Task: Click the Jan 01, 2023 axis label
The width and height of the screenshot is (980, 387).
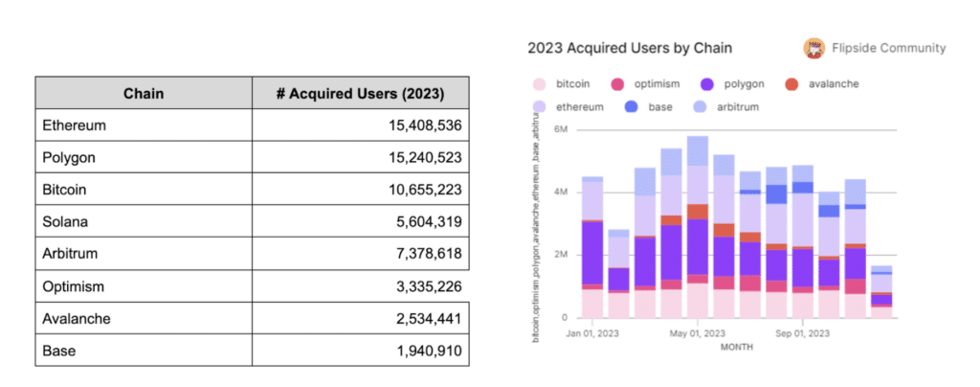Action: pos(592,333)
